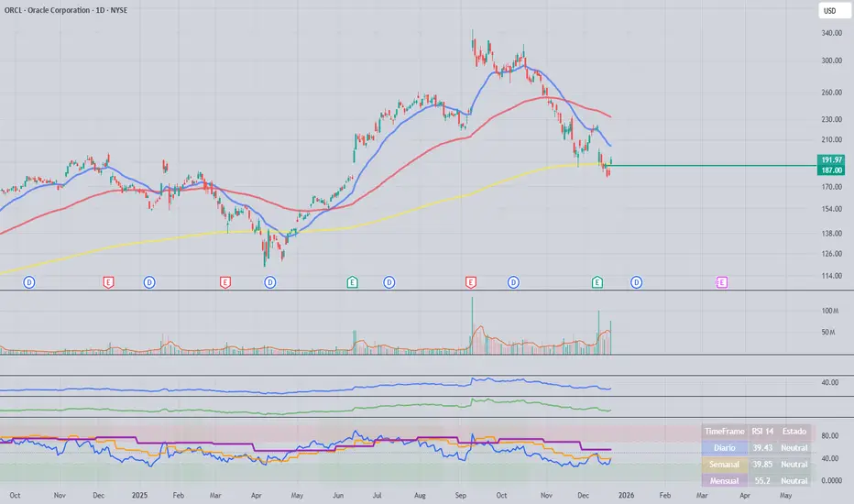Viewport: 854px width, 504px height.
Task: Open the red earnings E marker near September 2025
Action: coord(471,282)
